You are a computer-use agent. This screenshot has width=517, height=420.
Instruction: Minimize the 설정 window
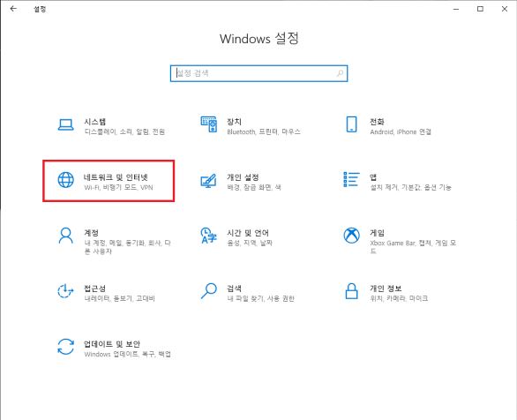456,9
